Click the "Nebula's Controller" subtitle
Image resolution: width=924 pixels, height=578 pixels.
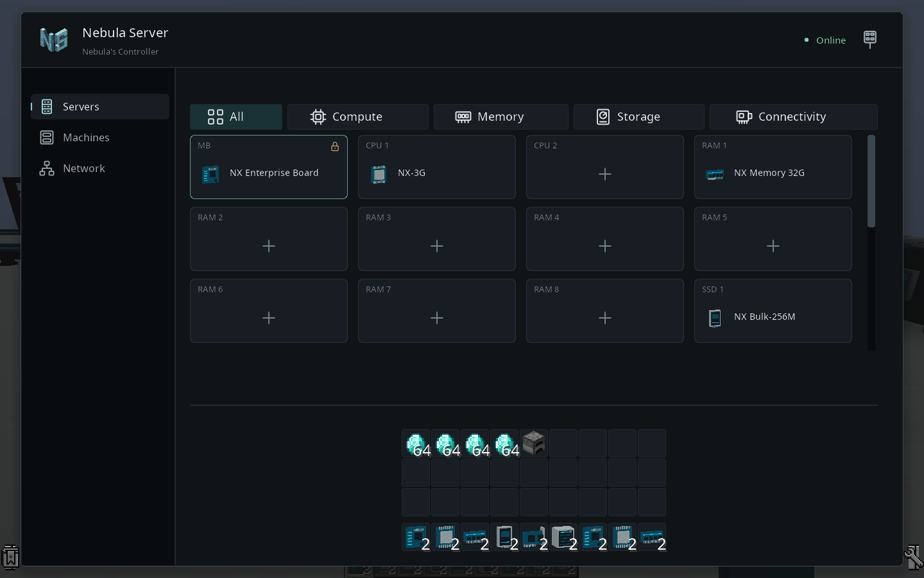click(120, 52)
